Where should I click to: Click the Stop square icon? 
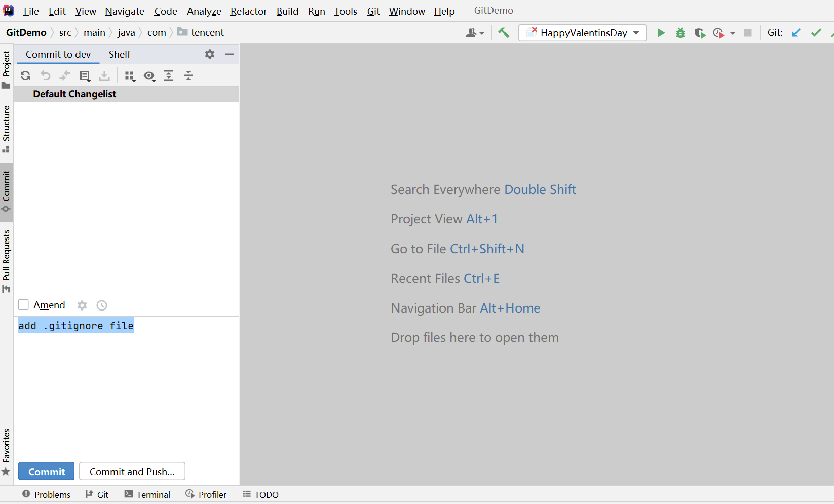tap(748, 33)
